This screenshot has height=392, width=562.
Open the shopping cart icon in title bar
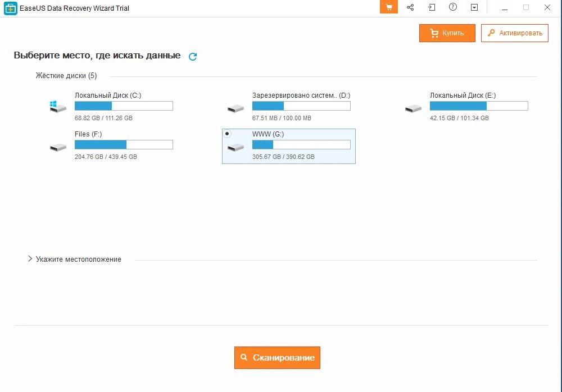pyautogui.click(x=389, y=7)
